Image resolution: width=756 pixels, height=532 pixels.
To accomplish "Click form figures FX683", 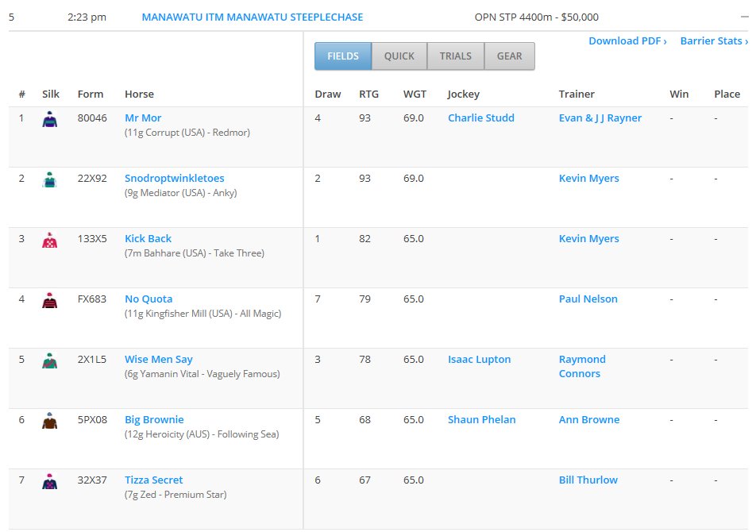I will pos(92,299).
